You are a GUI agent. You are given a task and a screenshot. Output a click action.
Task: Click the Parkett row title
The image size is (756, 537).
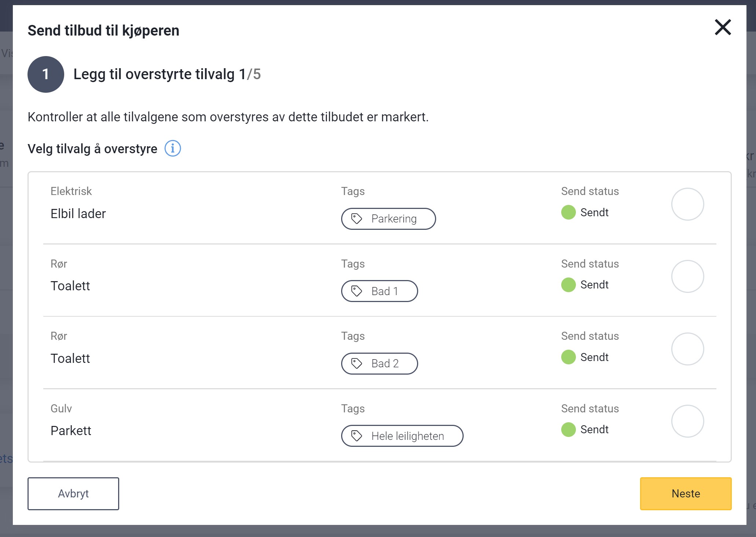71,431
